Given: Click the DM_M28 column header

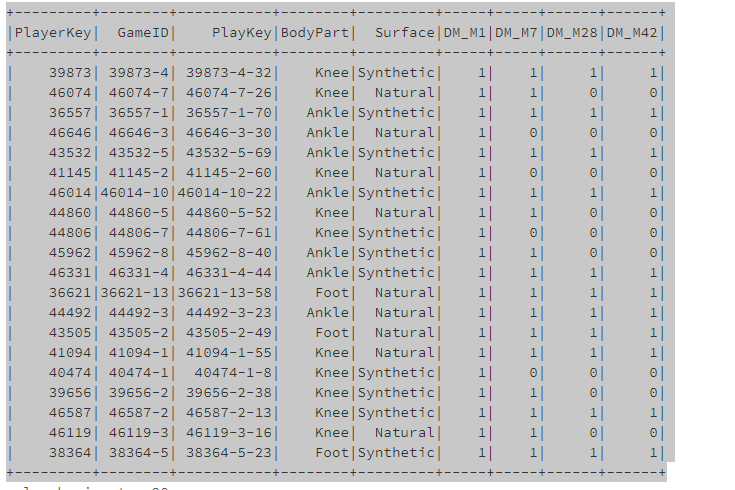Looking at the screenshot, I should click(576, 32).
